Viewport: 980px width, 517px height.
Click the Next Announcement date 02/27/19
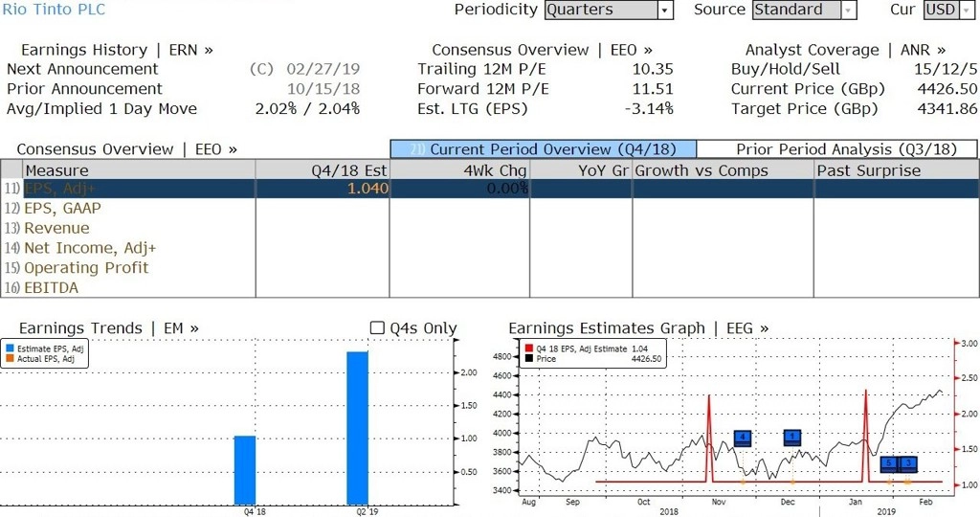pyautogui.click(x=323, y=69)
